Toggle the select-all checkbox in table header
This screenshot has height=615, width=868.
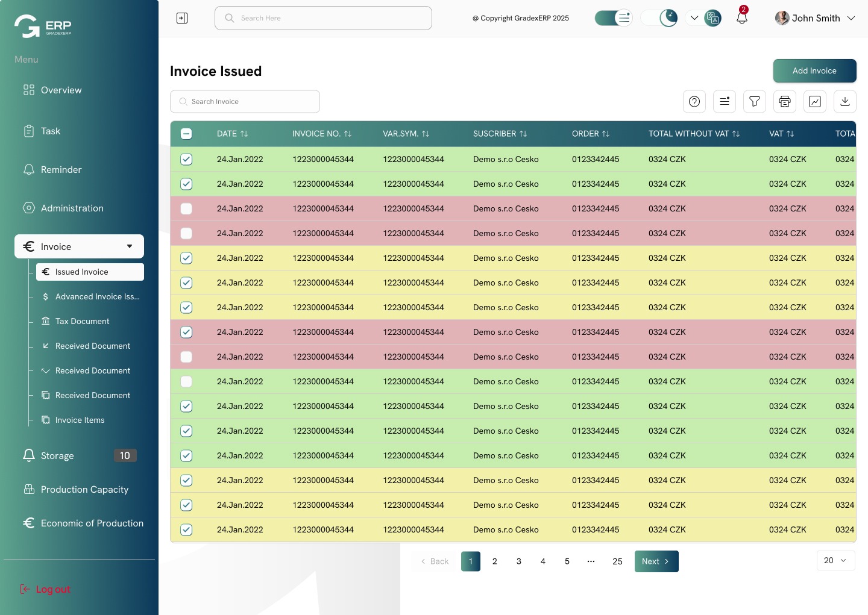pyautogui.click(x=186, y=134)
